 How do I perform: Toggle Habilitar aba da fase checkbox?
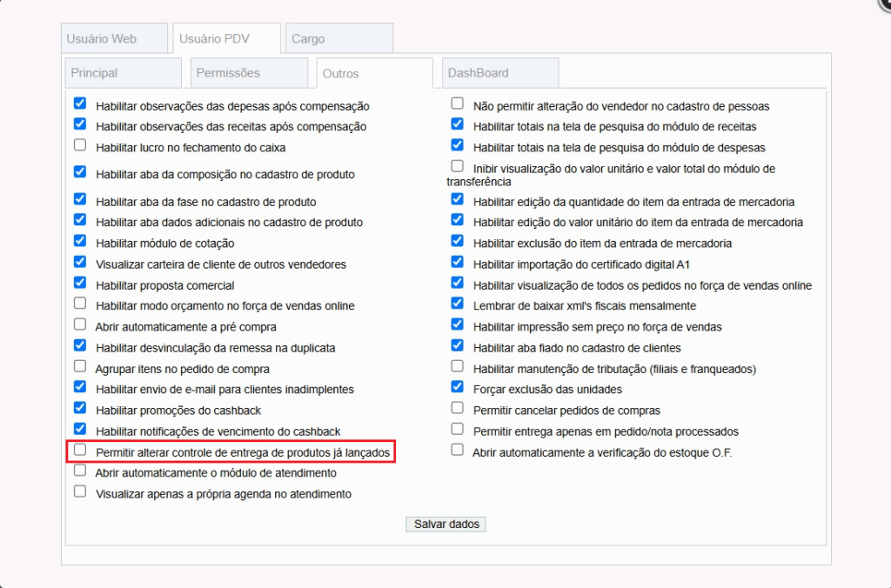pyautogui.click(x=80, y=199)
